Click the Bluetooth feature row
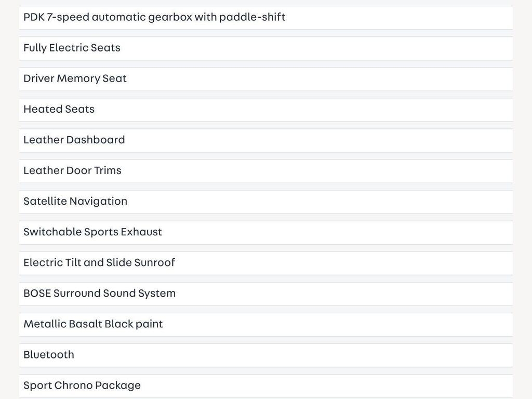 click(265, 355)
